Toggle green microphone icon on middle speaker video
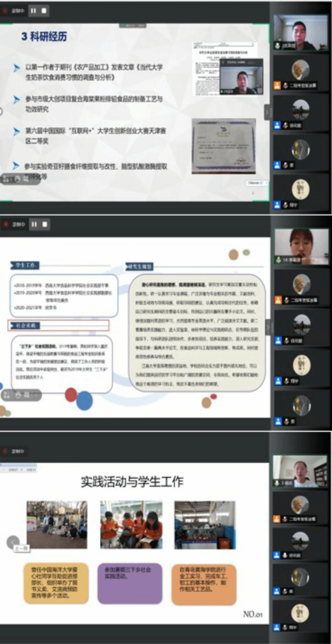This screenshot has width=332, height=644. coord(278,260)
